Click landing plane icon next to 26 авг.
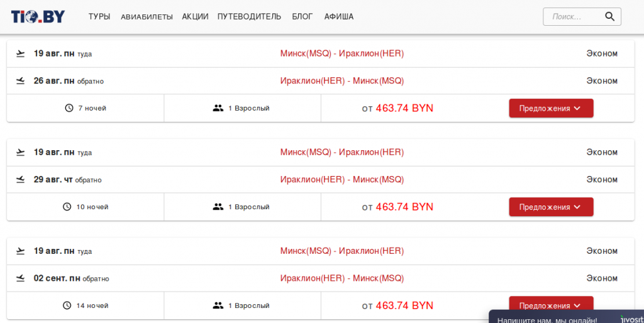 point(21,81)
